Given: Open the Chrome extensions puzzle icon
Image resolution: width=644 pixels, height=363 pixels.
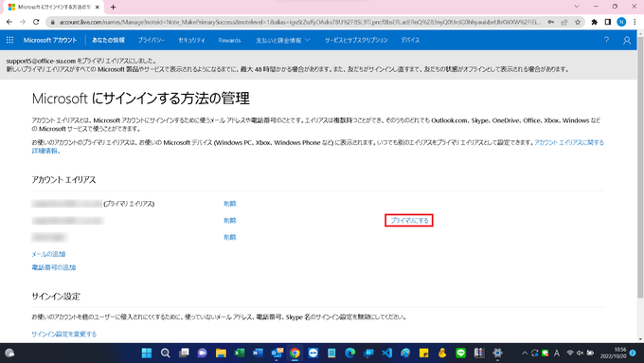Looking at the screenshot, I should 595,22.
